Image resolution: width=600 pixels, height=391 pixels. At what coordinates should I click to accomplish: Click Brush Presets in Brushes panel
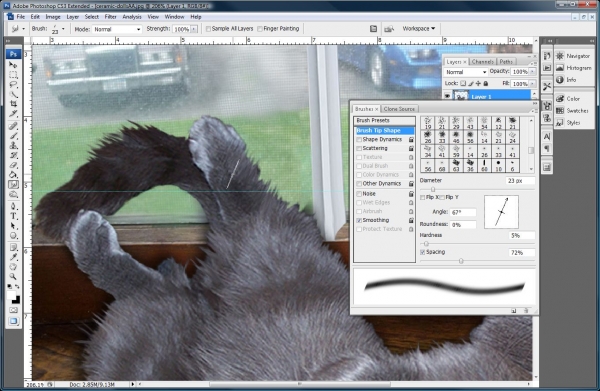(x=384, y=121)
